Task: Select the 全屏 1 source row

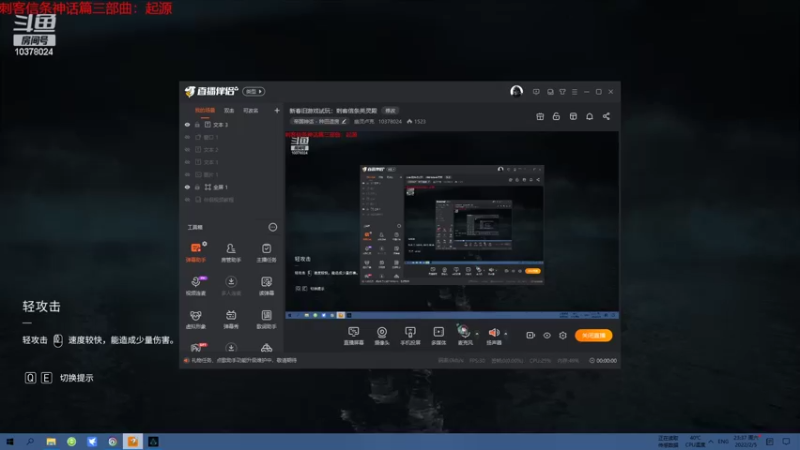Action: 232,187
